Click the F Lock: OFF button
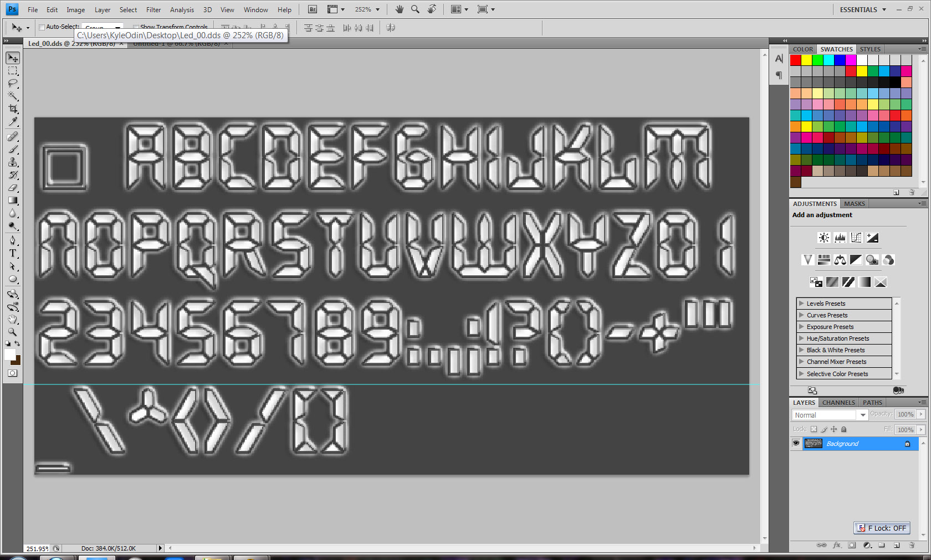This screenshot has width=931, height=560. coord(882,528)
